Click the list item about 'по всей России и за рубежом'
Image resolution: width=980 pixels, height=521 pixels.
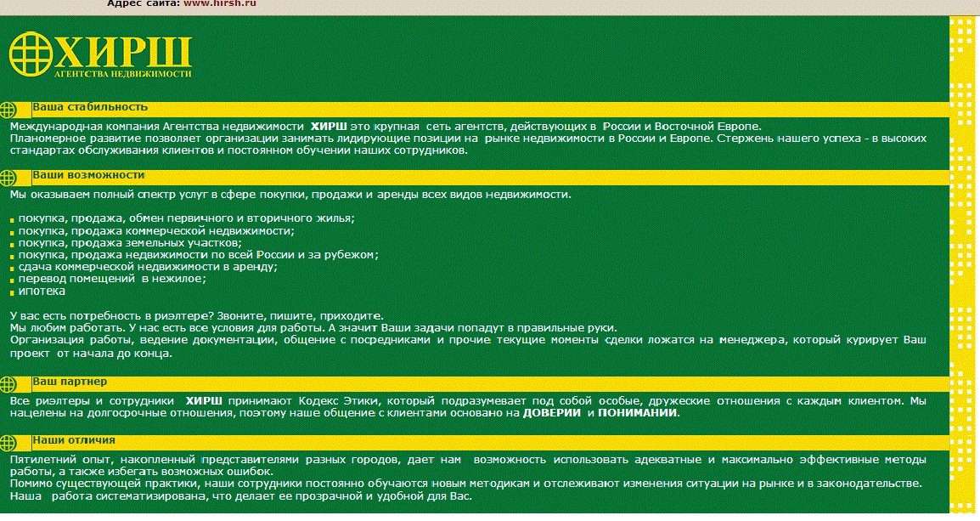click(198, 255)
